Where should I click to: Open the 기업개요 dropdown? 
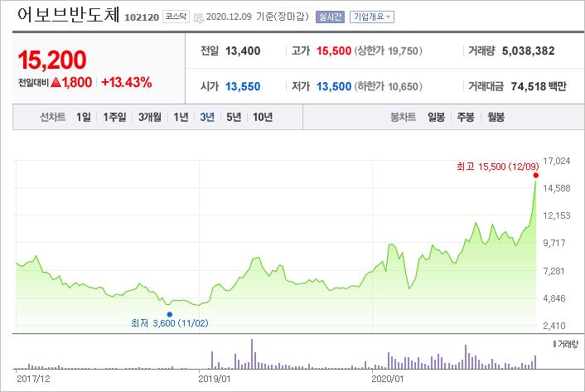point(371,17)
